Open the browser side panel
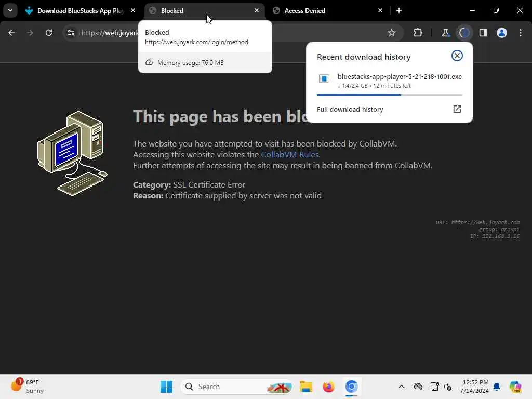532x399 pixels. tap(483, 33)
